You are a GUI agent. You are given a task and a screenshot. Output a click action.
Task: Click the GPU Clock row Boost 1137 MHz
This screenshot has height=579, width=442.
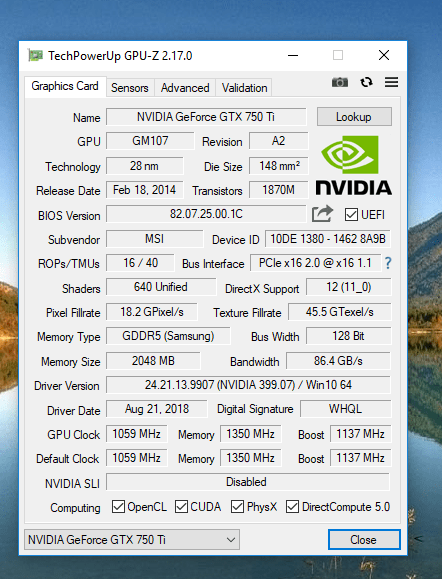click(x=360, y=434)
